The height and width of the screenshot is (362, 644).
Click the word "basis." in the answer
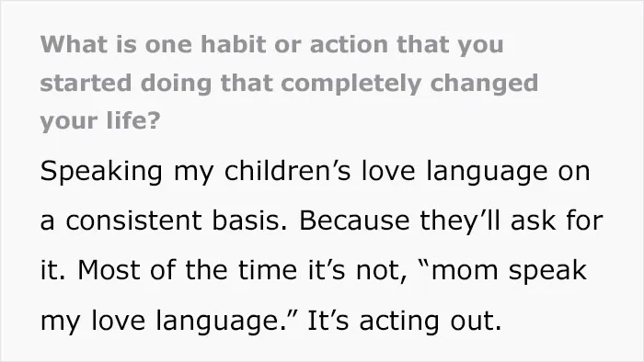tap(249, 221)
